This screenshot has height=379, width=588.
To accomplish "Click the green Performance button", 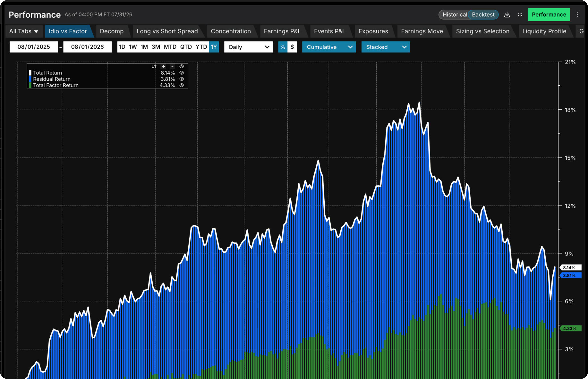I will 549,15.
